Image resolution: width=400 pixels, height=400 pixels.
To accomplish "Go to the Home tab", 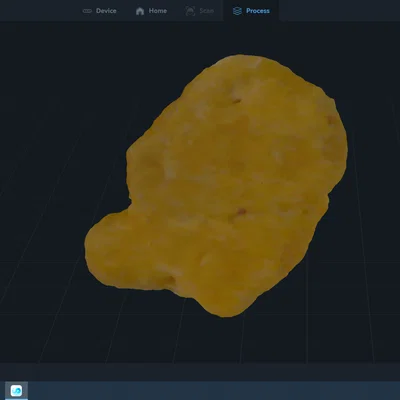I will click(x=151, y=11).
